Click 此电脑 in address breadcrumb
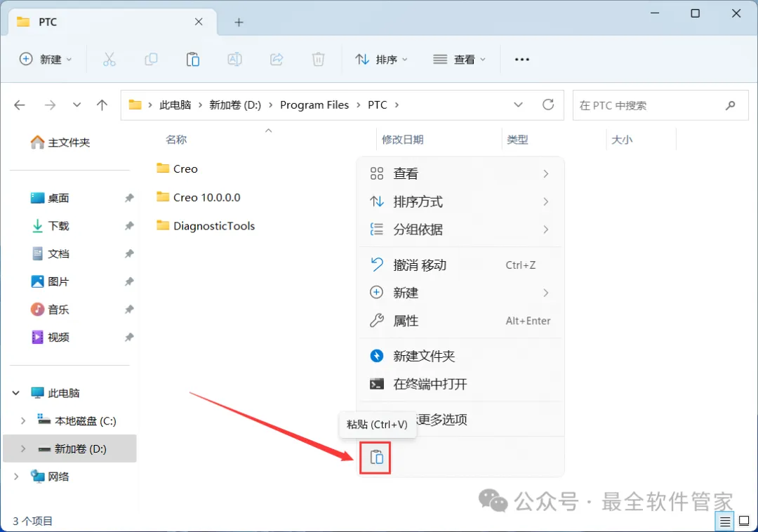Screen dimensions: 758x532 (x=175, y=105)
